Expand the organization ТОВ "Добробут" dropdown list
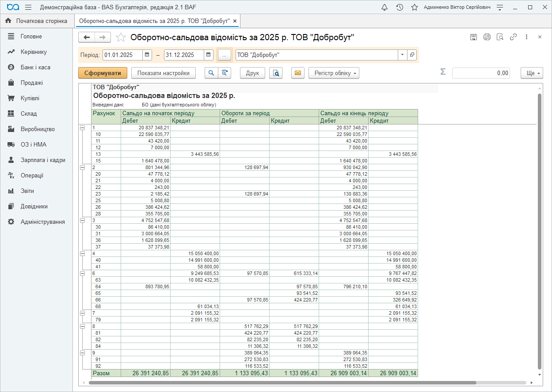Screen dimensions: 552x392 [x=402, y=55]
